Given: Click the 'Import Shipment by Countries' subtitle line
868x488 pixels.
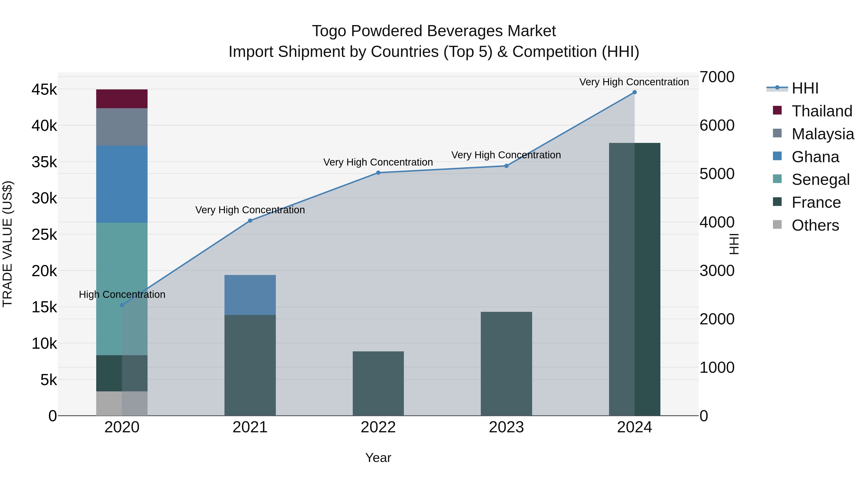Looking at the screenshot, I should click(x=434, y=52).
